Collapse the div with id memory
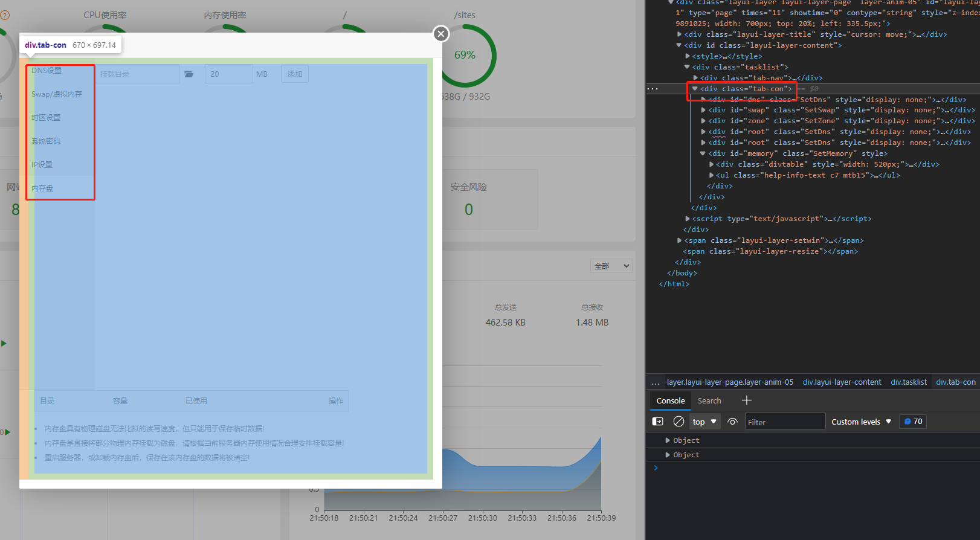 pos(703,153)
